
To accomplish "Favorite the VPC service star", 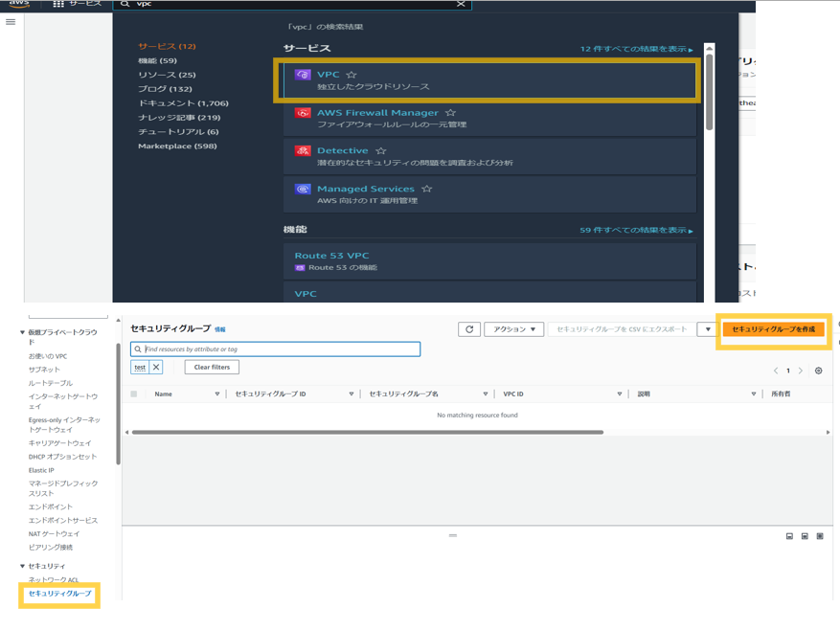I will click(x=352, y=75).
